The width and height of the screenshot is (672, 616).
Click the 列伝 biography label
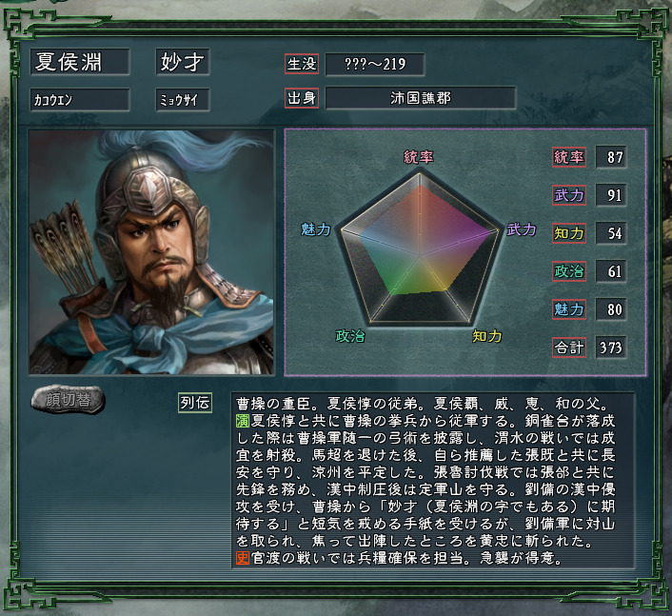click(x=195, y=403)
